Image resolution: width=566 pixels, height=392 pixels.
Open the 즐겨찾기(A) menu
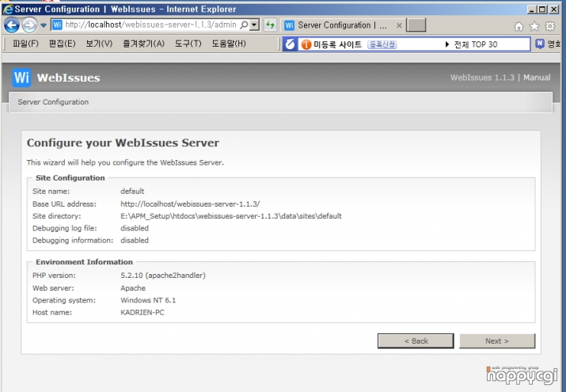click(x=143, y=44)
